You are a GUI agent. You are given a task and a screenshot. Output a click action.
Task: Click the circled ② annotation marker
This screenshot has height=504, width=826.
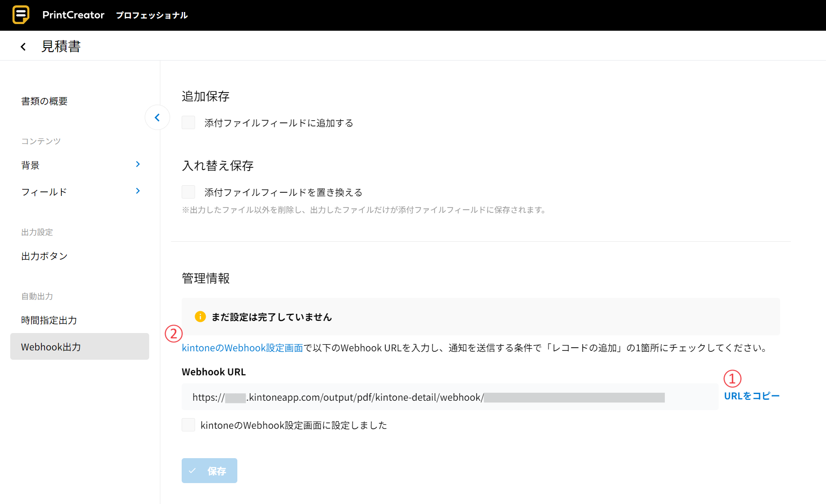(174, 334)
